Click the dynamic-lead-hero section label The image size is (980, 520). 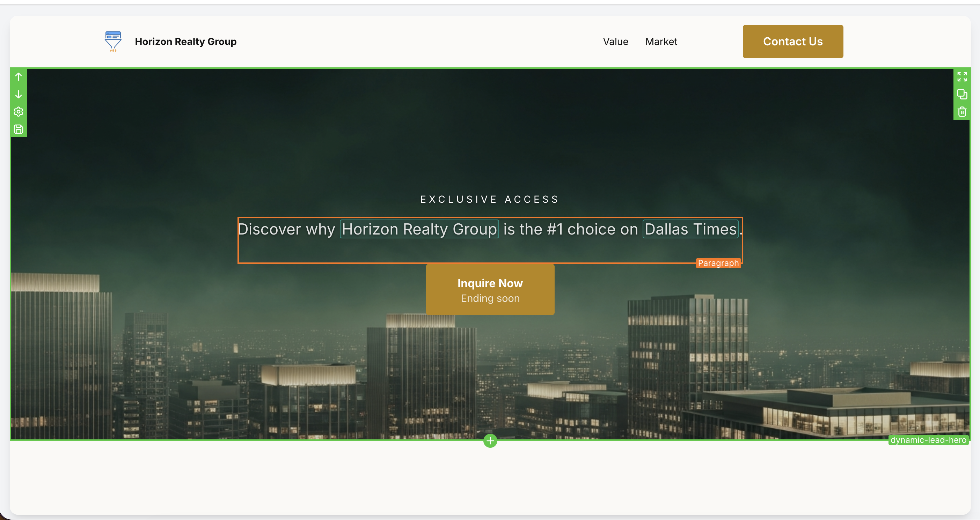click(x=928, y=440)
